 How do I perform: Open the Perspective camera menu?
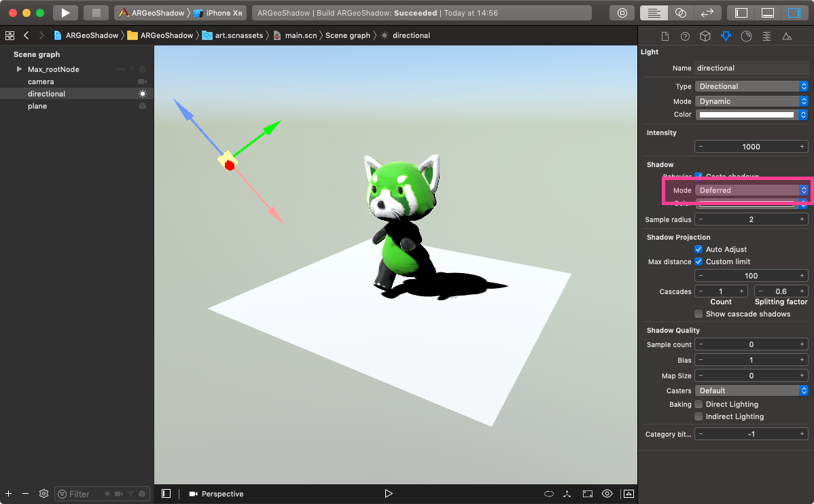pyautogui.click(x=216, y=494)
